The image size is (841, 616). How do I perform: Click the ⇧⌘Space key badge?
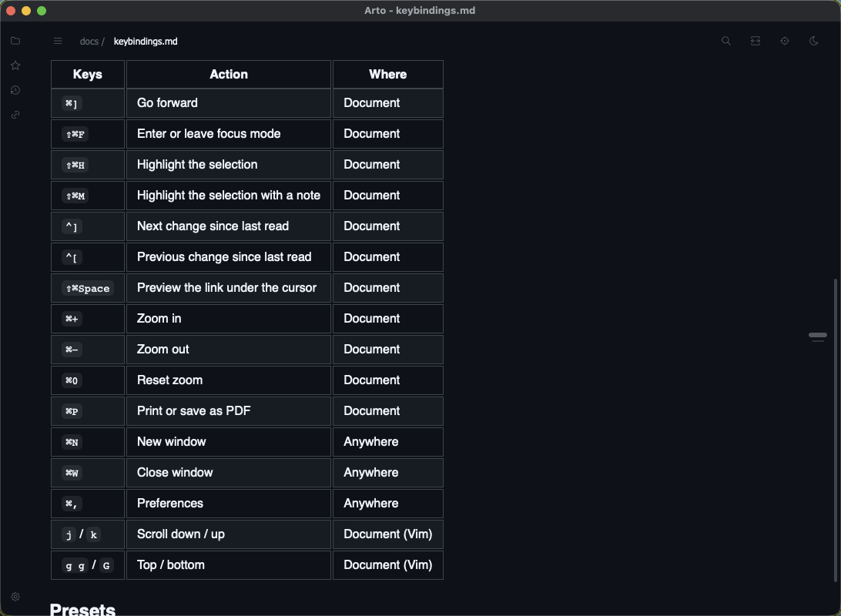(x=88, y=289)
